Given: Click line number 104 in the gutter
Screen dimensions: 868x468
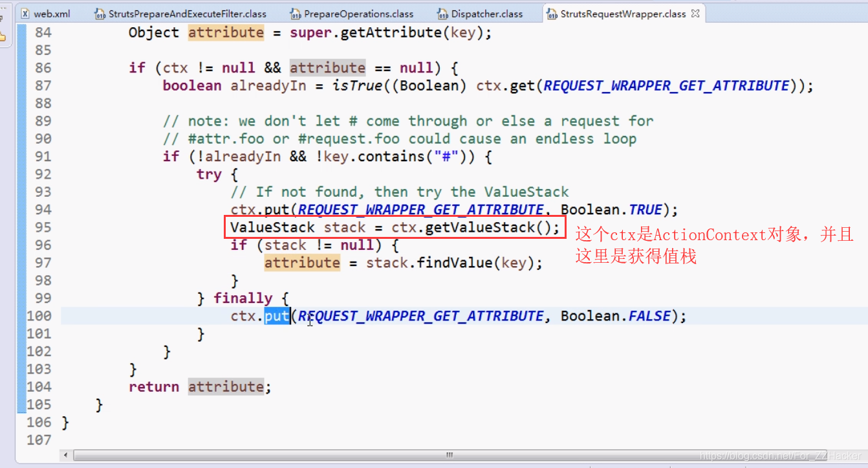Looking at the screenshot, I should click(39, 386).
